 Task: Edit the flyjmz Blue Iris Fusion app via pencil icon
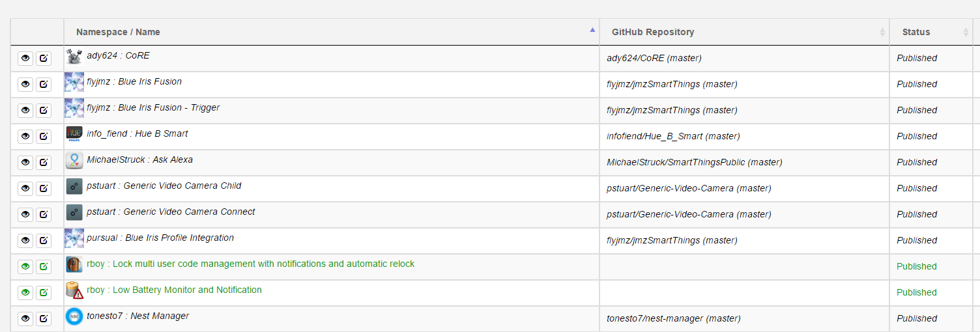(44, 84)
